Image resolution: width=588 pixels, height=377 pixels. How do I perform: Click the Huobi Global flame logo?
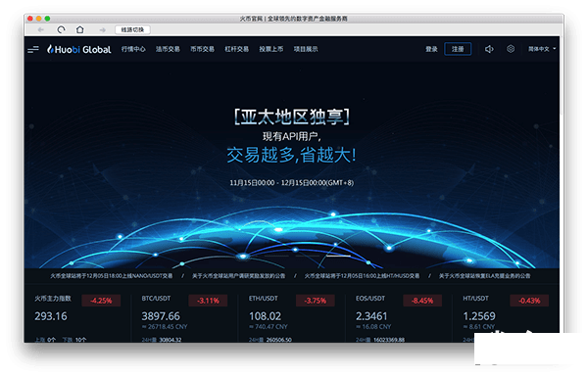(78, 49)
